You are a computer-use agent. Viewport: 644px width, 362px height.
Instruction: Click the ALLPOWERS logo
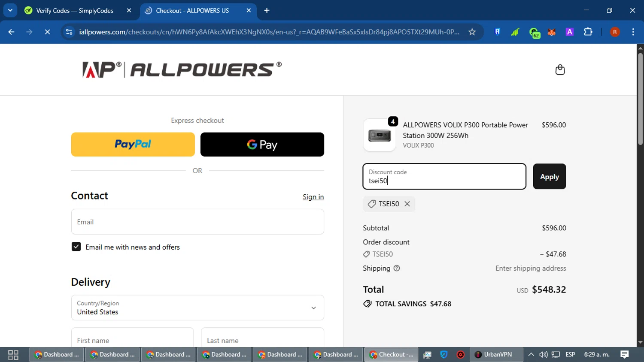[182, 69]
